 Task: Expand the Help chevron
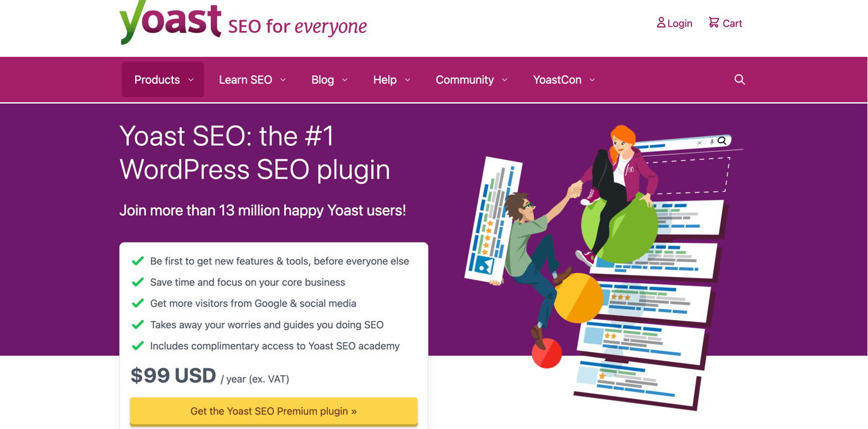pyautogui.click(x=407, y=80)
